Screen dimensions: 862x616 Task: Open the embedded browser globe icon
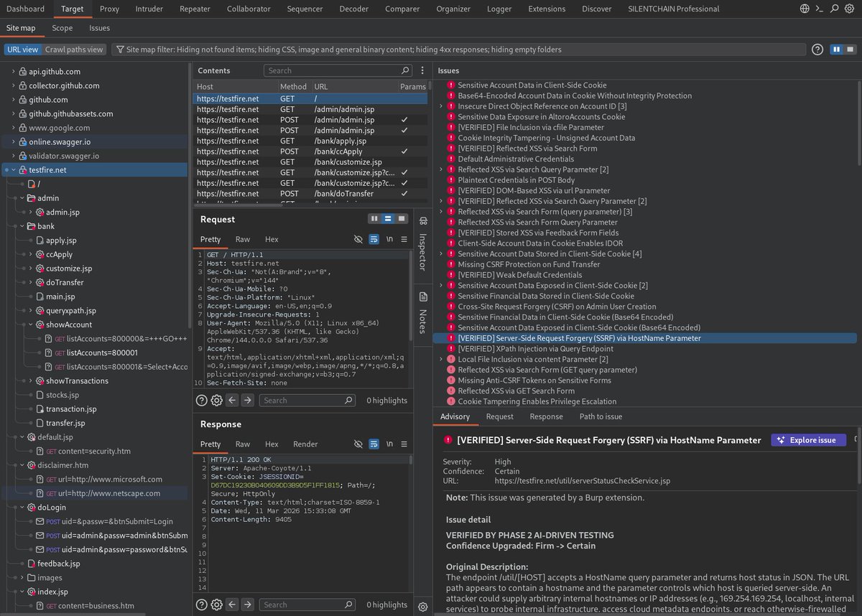pyautogui.click(x=805, y=9)
